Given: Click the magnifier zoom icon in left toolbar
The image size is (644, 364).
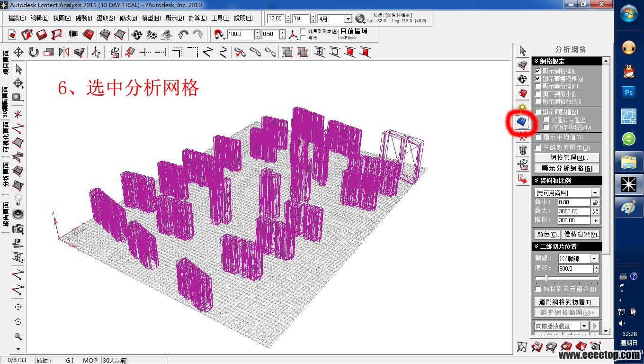Looking at the screenshot, I should pos(18,337).
